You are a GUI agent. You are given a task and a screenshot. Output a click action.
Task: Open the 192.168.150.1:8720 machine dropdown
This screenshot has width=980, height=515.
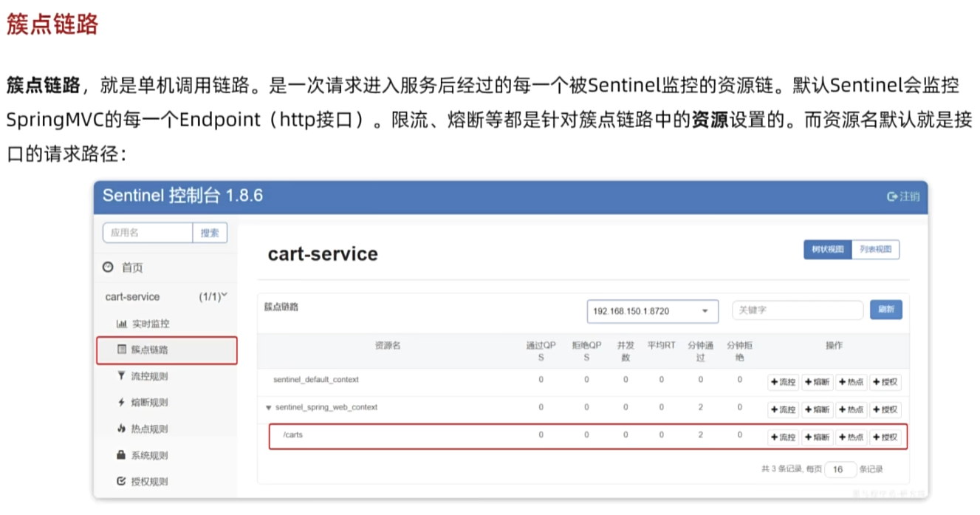click(652, 311)
